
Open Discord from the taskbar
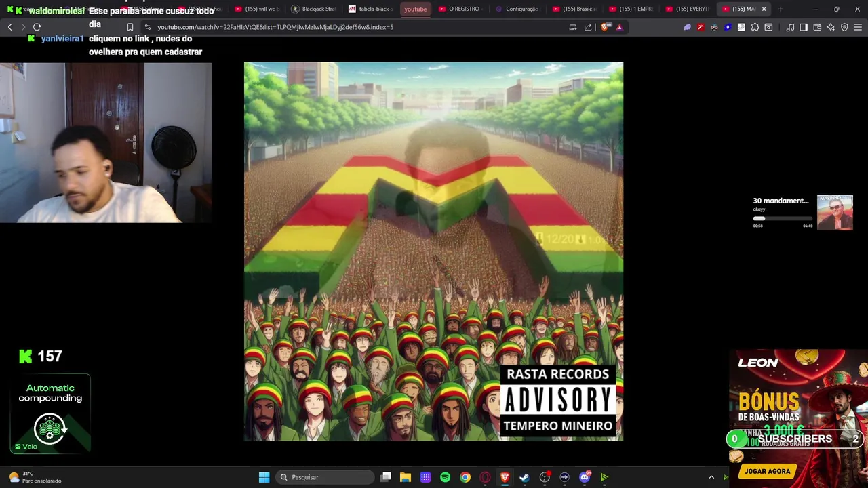[x=585, y=477]
